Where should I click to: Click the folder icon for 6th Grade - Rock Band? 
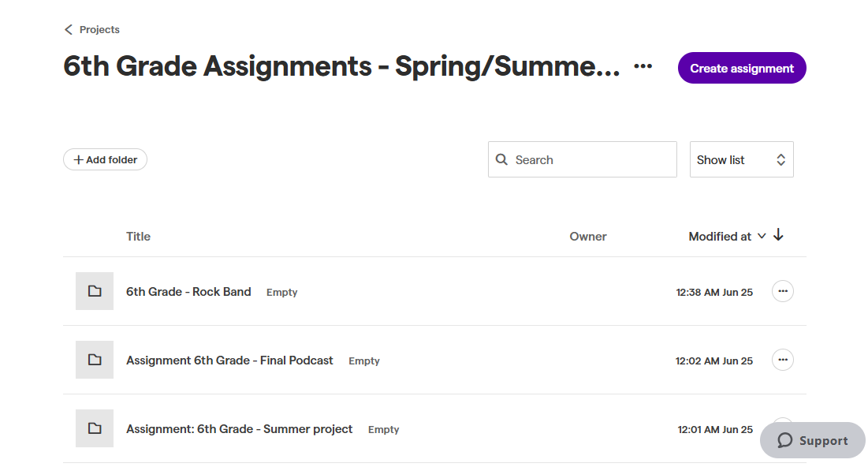coord(95,291)
